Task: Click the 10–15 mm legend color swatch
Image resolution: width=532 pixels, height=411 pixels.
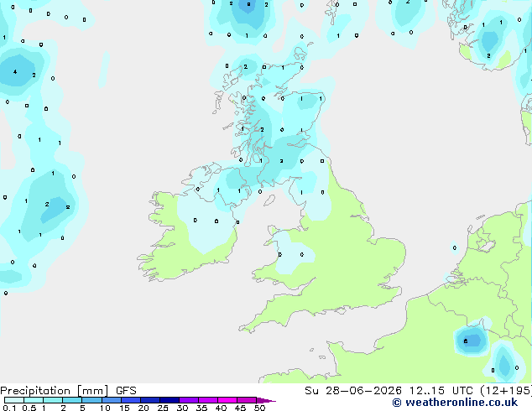Action: point(111,400)
